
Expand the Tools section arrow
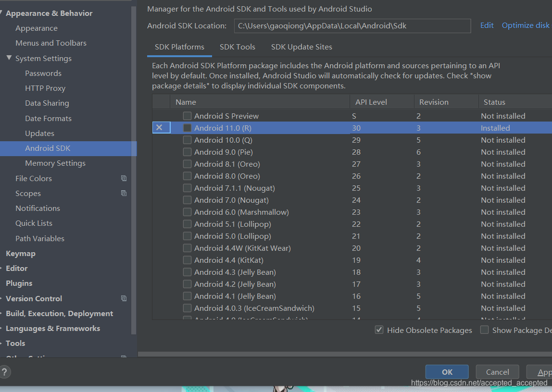coord(1,343)
